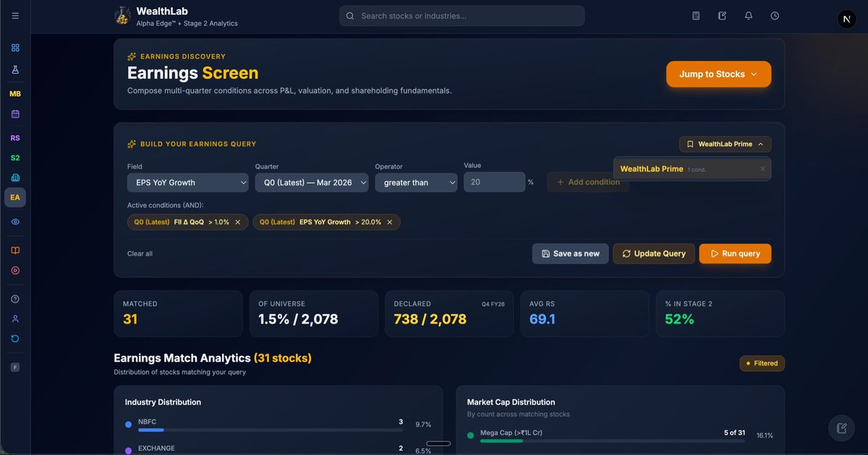
Task: Open the dashboard grid icon in sidebar
Action: pyautogui.click(x=15, y=48)
